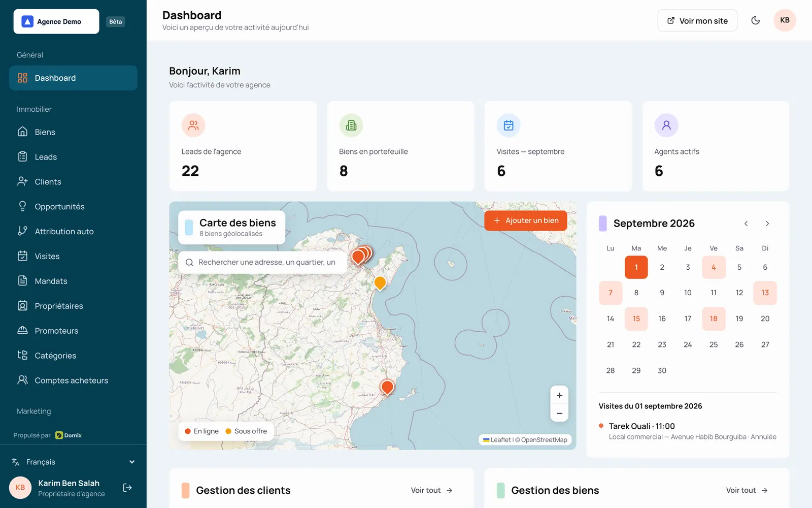
Task: Open the Leads menu item
Action: click(73, 156)
